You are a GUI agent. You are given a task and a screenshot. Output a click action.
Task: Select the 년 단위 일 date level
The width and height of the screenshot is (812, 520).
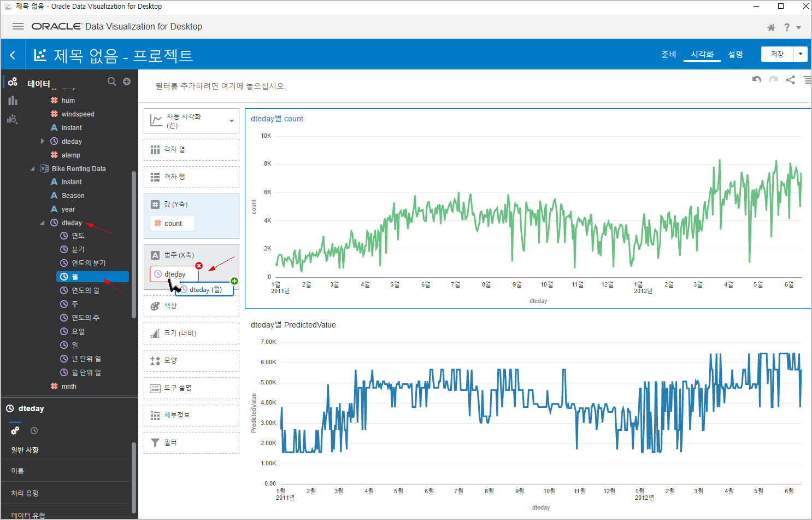click(86, 359)
